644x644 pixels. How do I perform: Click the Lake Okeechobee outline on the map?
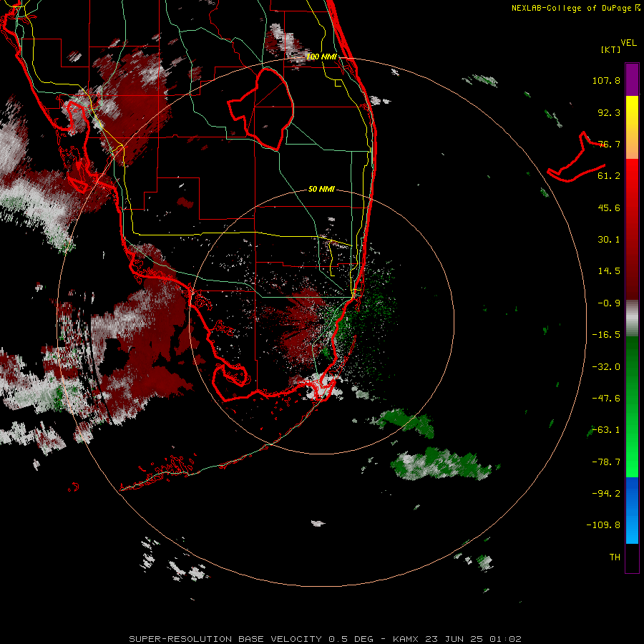[x=260, y=109]
